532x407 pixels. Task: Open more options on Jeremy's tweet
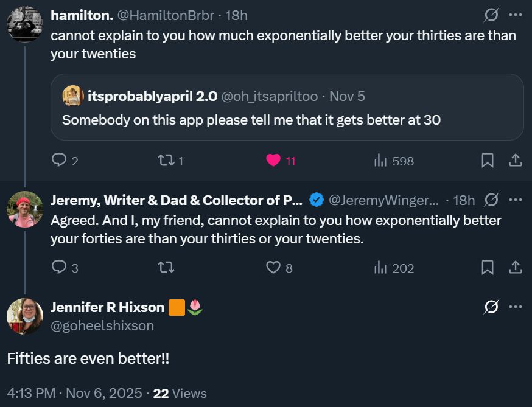(x=515, y=200)
